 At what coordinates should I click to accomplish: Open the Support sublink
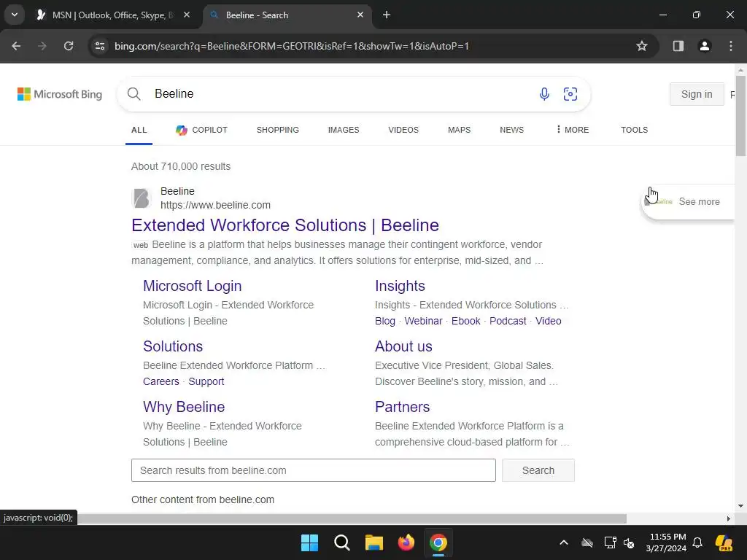[x=206, y=381]
